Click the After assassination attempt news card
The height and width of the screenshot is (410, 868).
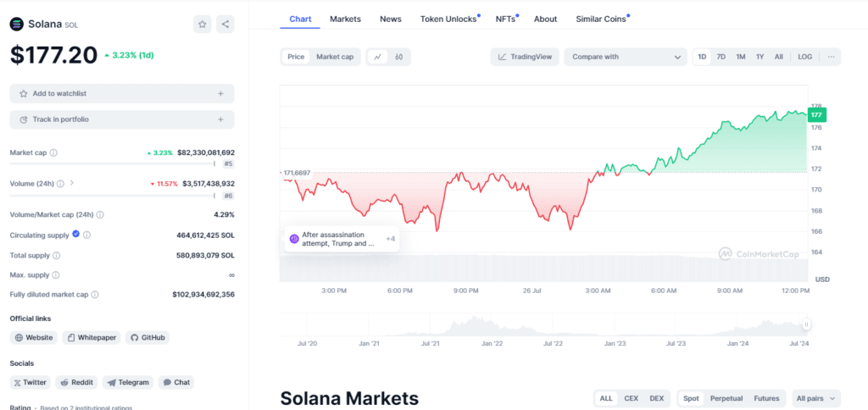[x=342, y=239]
